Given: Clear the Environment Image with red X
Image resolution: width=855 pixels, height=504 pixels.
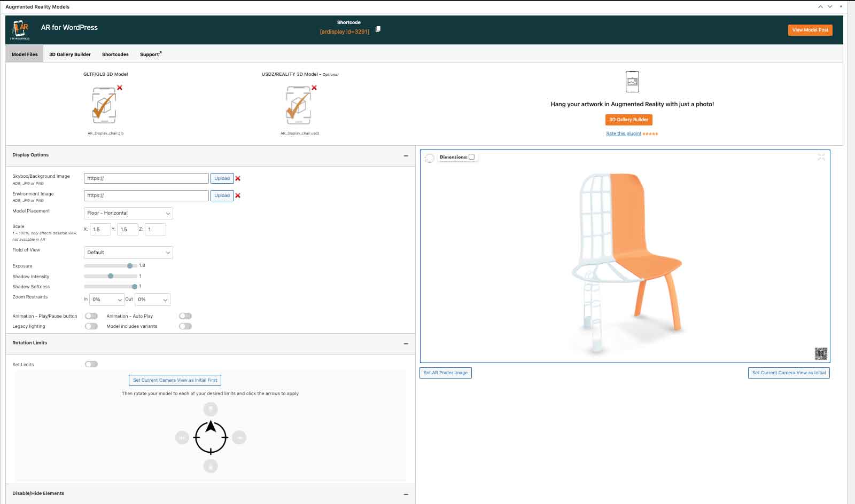Looking at the screenshot, I should [x=238, y=195].
